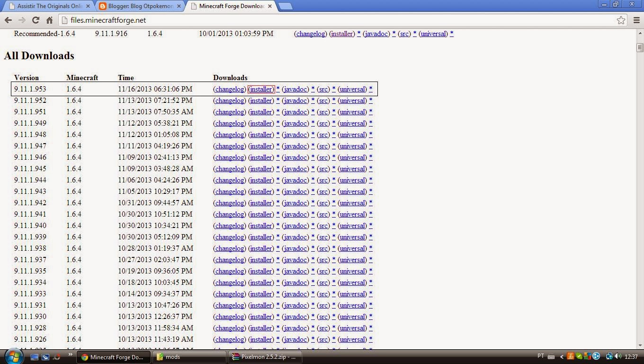Close the Minecraft Forge Downloads tab
The width and height of the screenshot is (644, 364).
coord(270,6)
